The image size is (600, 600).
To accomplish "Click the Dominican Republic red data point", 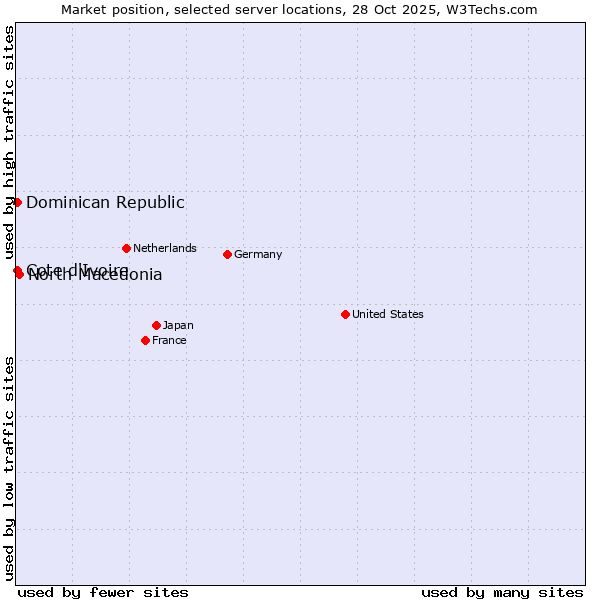I will coord(17,202).
